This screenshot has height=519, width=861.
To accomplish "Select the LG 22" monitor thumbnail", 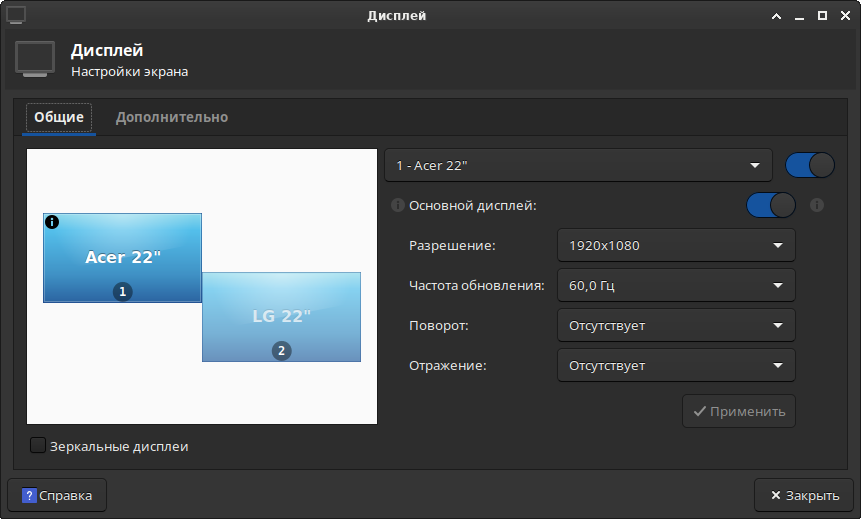I will (282, 317).
